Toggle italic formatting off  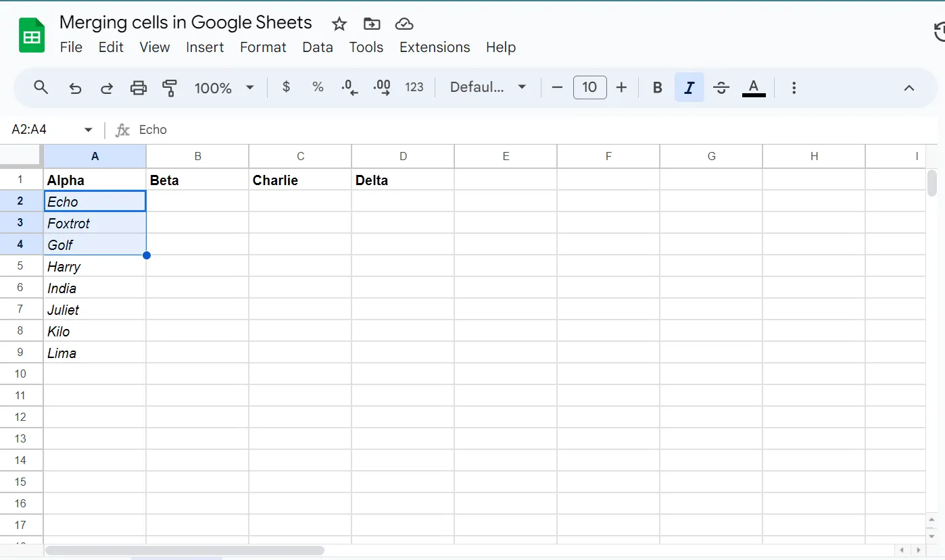[x=689, y=88]
